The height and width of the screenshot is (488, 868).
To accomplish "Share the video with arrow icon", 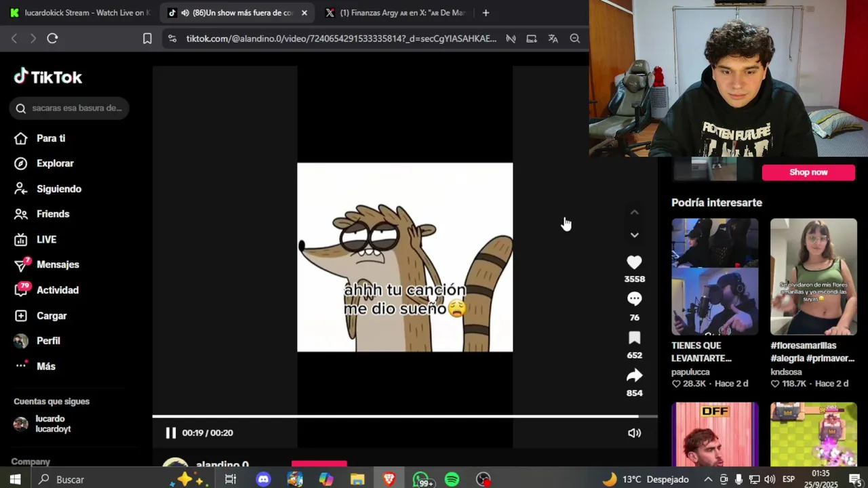I will tap(634, 375).
